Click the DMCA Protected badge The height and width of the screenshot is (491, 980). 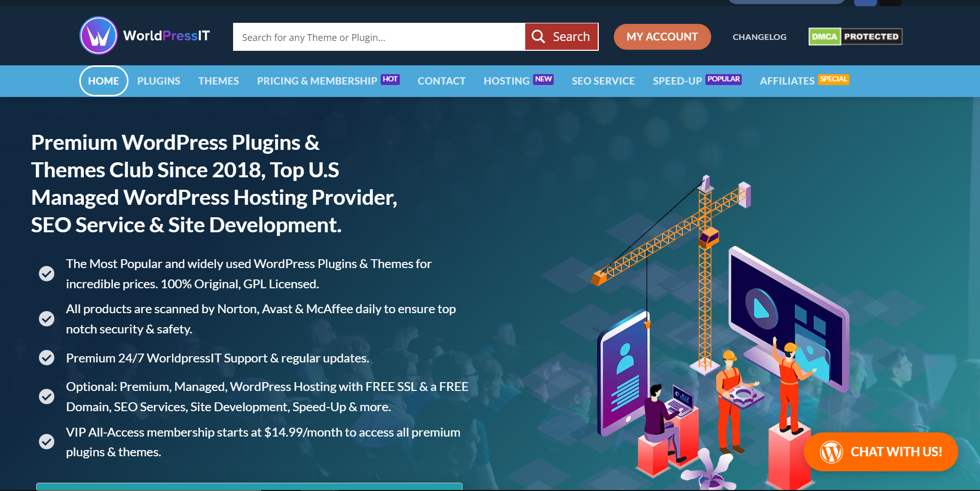click(855, 36)
